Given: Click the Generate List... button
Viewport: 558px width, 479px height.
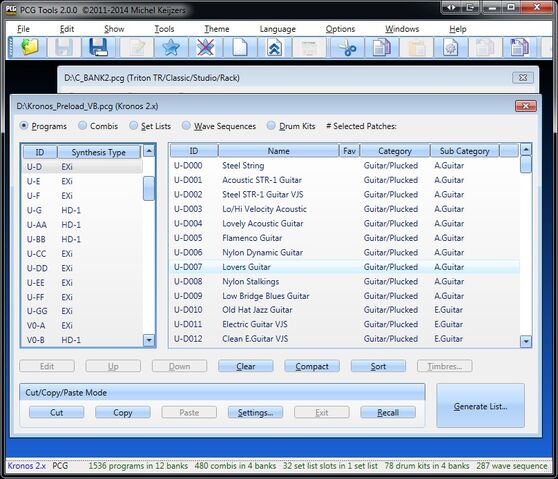Looking at the screenshot, I should coord(480,406).
